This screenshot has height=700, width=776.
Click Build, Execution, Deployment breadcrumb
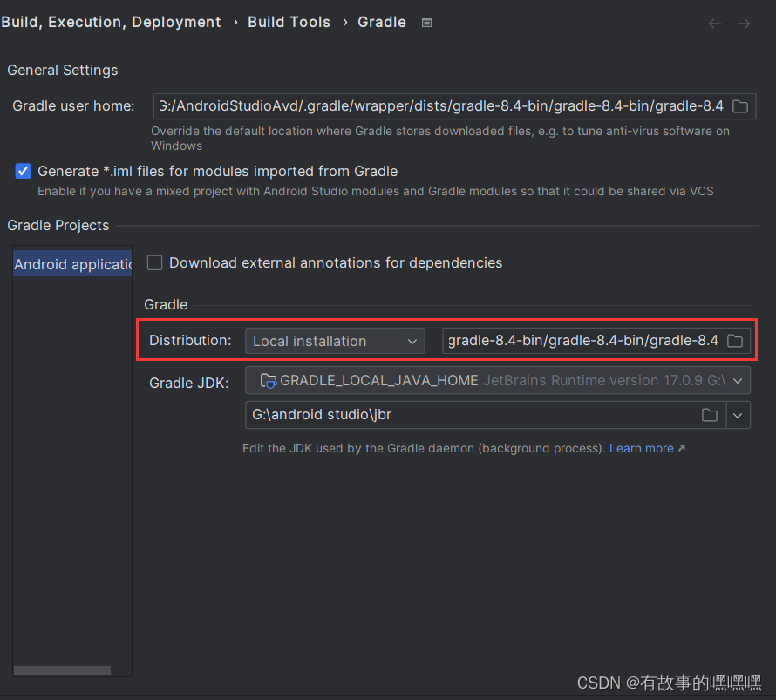[111, 23]
